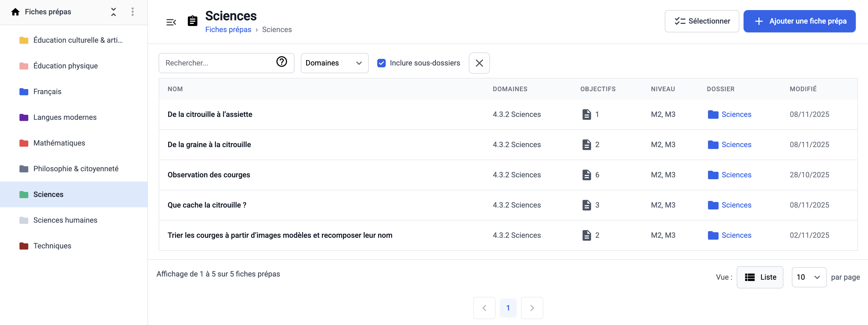Click the search help question mark icon
Image resolution: width=868 pixels, height=325 pixels.
click(x=281, y=62)
